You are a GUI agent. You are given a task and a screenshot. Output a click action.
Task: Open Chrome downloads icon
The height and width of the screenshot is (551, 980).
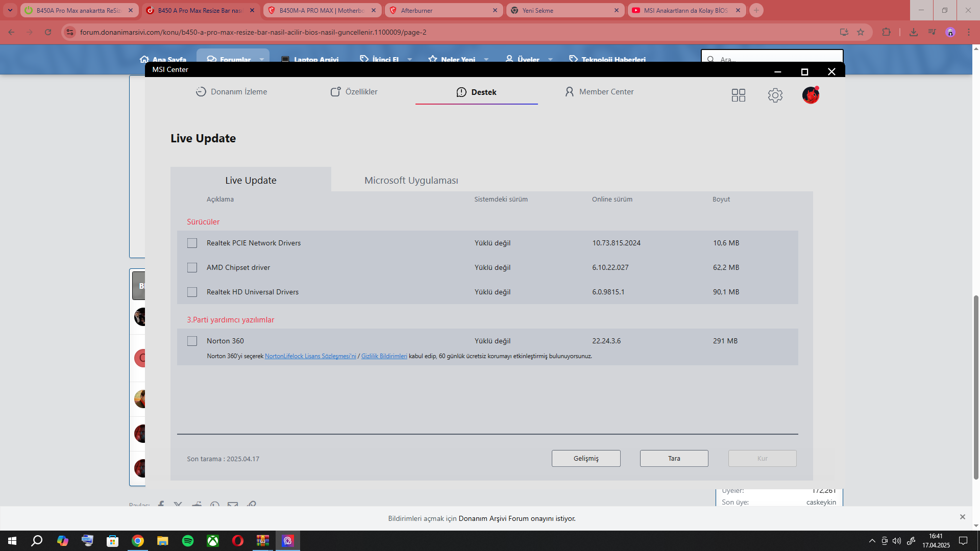913,32
